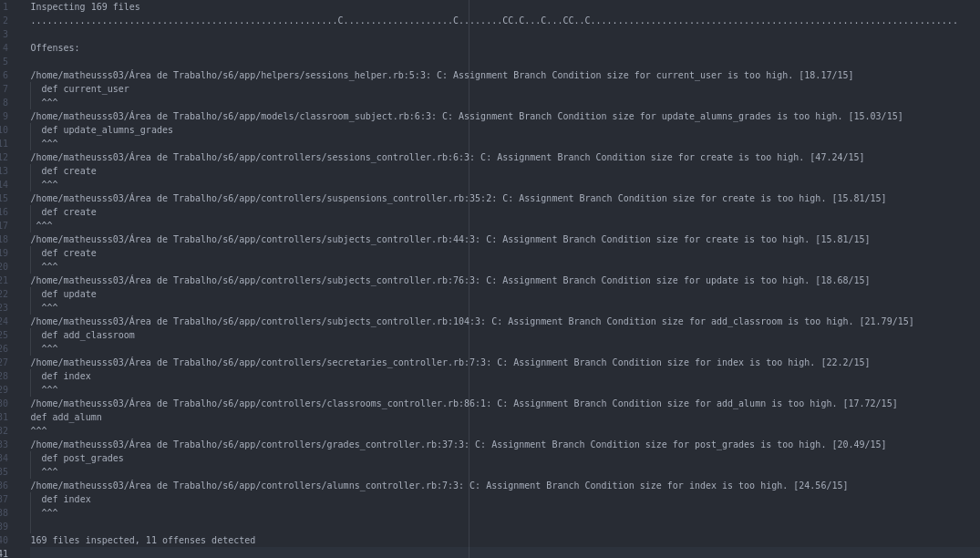Click the [18.17/15] score value
The height and width of the screenshot is (558, 980).
826,75
